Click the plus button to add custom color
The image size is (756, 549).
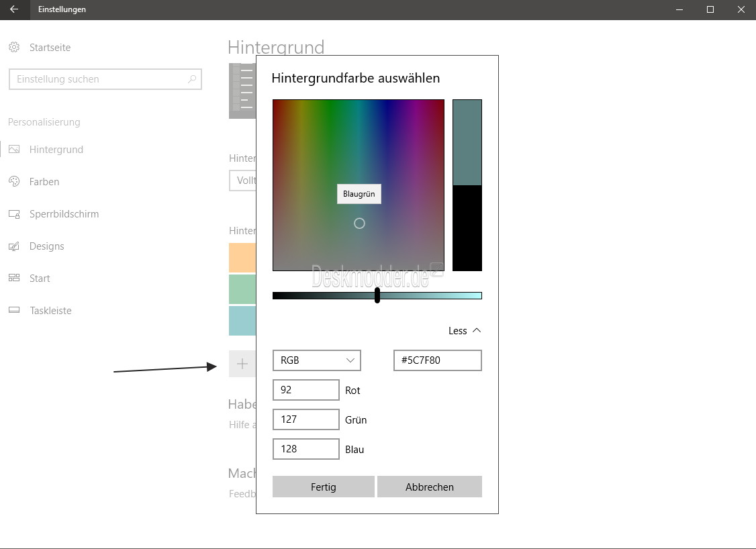(242, 364)
